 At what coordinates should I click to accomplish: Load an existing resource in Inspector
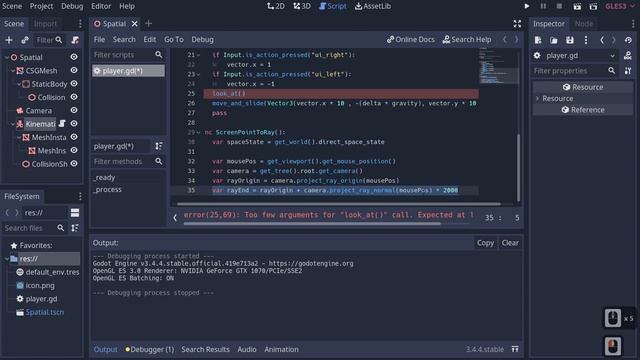tap(554, 40)
